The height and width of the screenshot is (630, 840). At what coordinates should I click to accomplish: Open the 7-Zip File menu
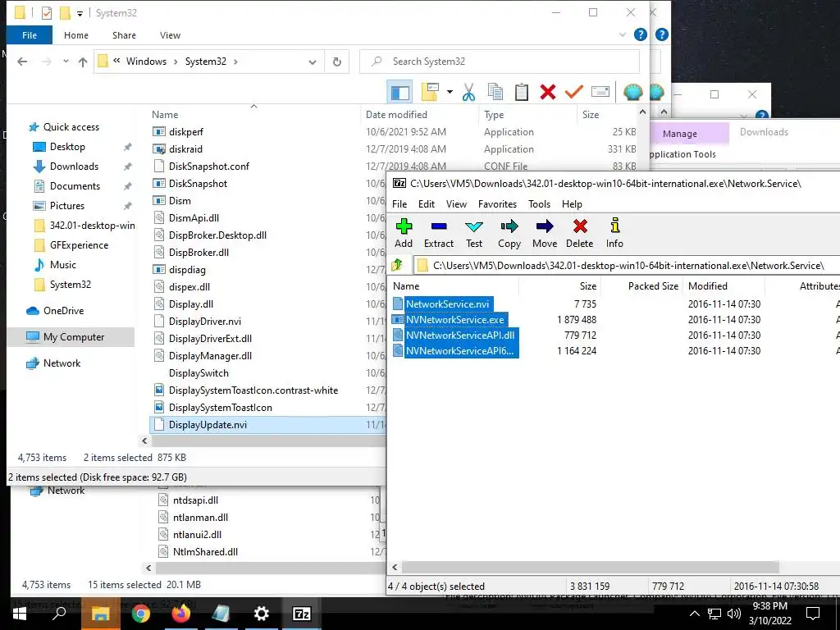pos(399,204)
